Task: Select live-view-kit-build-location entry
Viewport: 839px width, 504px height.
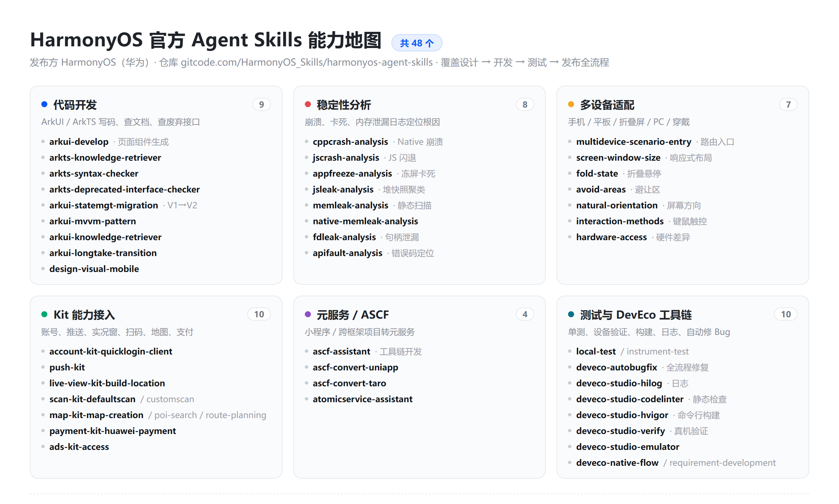Action: tap(107, 384)
